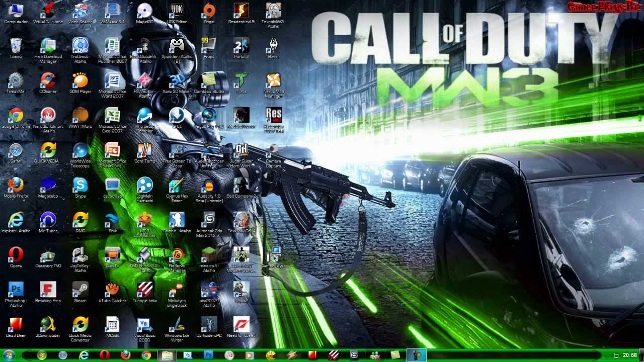Screen dimensions: 644x362
Task: Open CCleaner desktop shortcut
Action: pyautogui.click(x=48, y=83)
